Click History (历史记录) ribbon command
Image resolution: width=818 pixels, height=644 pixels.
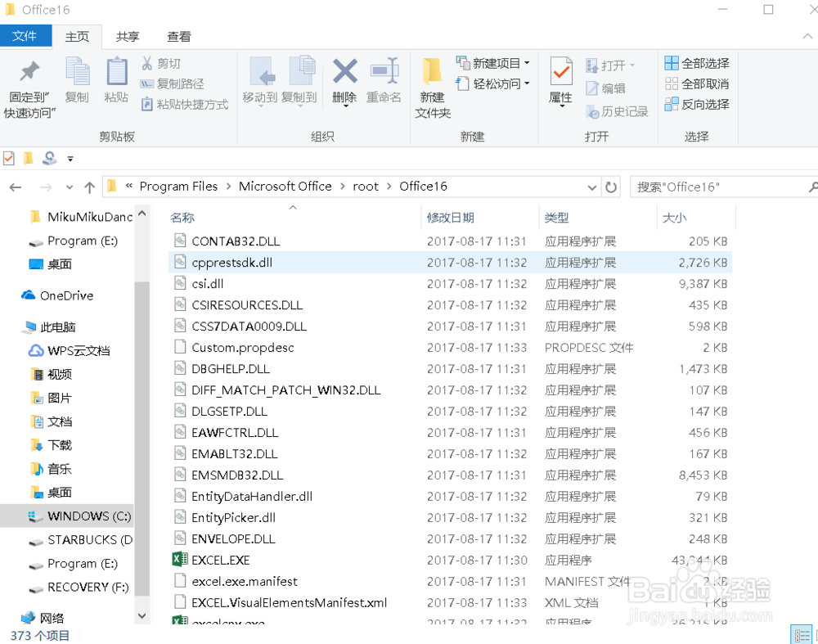tap(617, 111)
